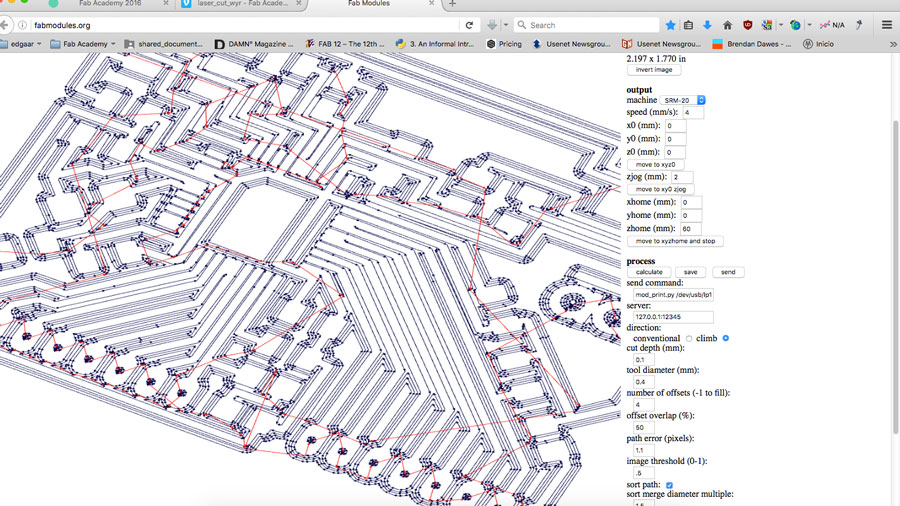Click the eyedropper tool icon in the toolbar
This screenshot has height=506, width=900.
[x=859, y=25]
